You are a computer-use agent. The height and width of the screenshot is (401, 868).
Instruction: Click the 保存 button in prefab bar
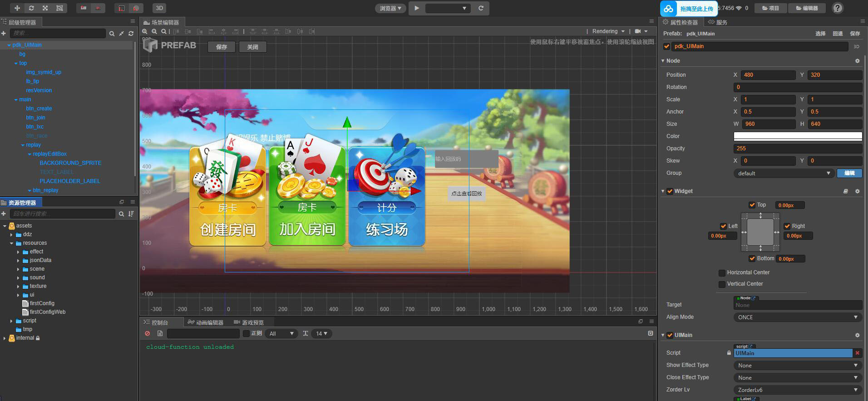[x=222, y=47]
